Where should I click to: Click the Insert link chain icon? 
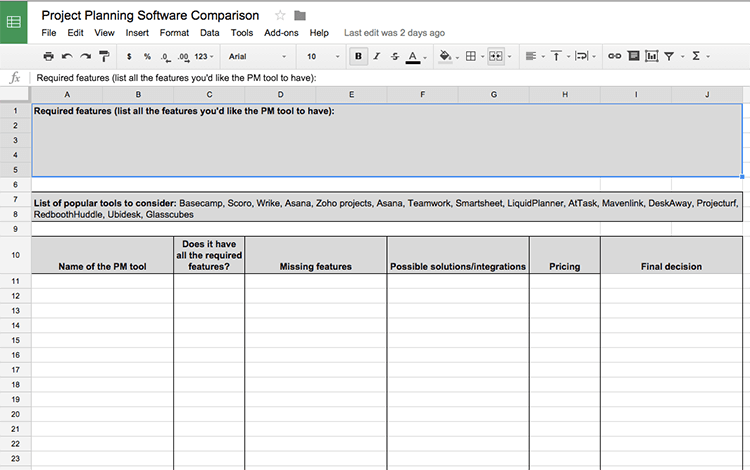(x=615, y=56)
